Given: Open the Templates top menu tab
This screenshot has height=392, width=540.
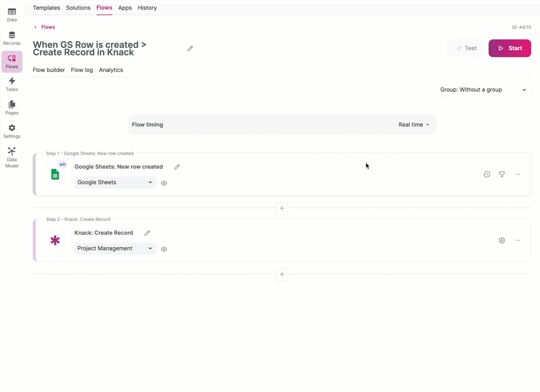Looking at the screenshot, I should pos(46,8).
